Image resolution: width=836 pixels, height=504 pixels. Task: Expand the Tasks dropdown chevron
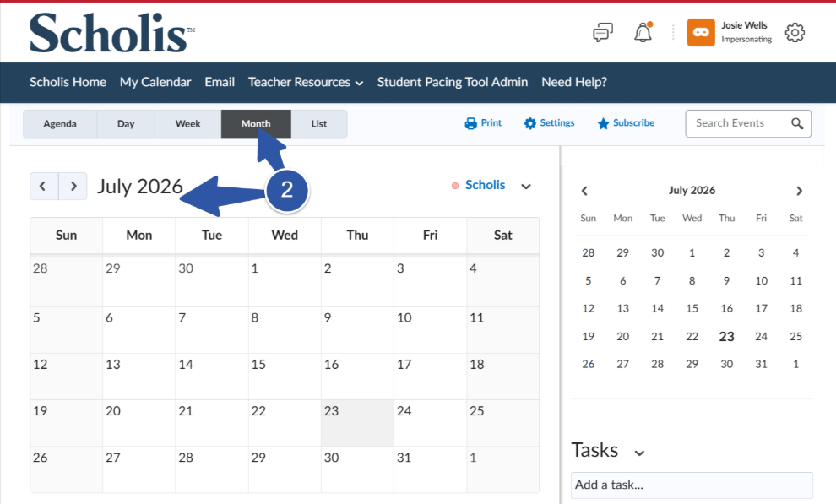(x=639, y=453)
